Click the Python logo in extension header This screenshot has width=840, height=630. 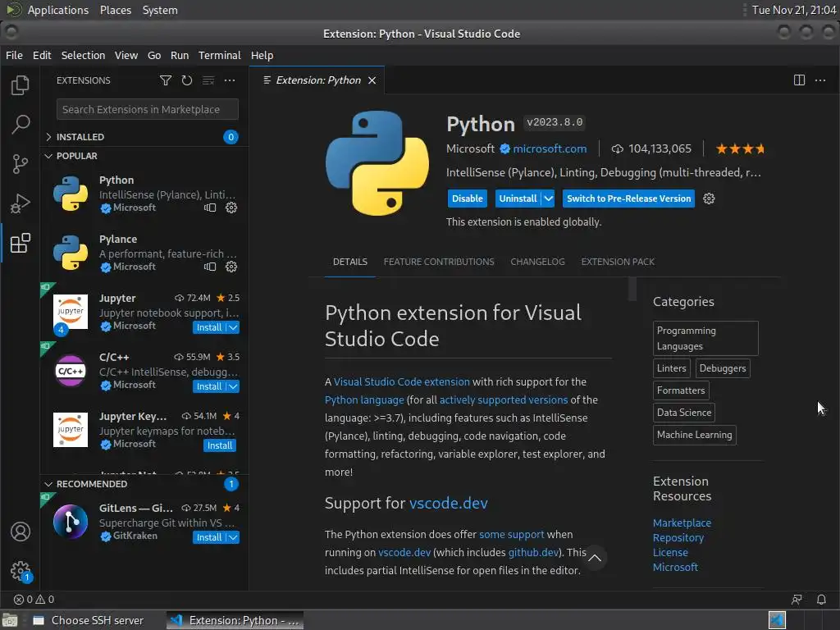click(x=377, y=163)
